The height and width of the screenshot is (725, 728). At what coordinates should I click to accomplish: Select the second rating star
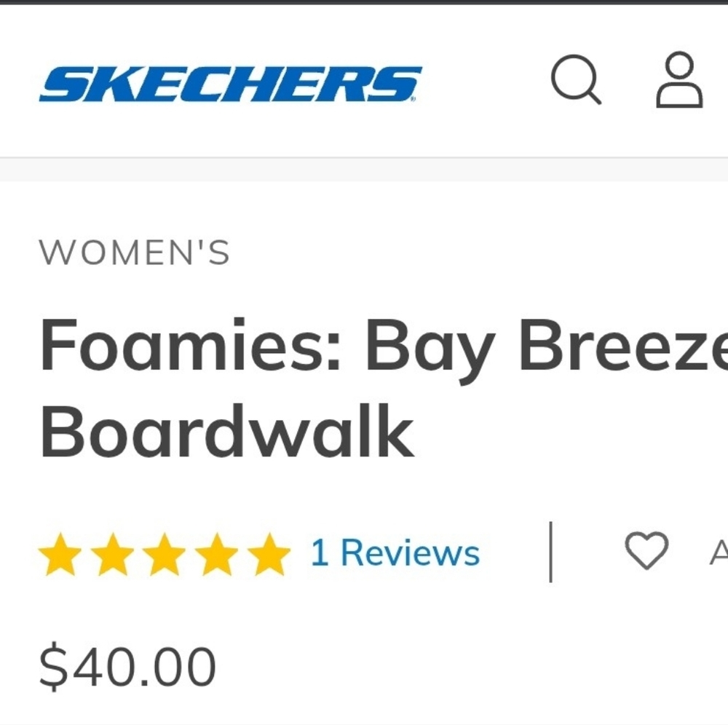pyautogui.click(x=112, y=554)
